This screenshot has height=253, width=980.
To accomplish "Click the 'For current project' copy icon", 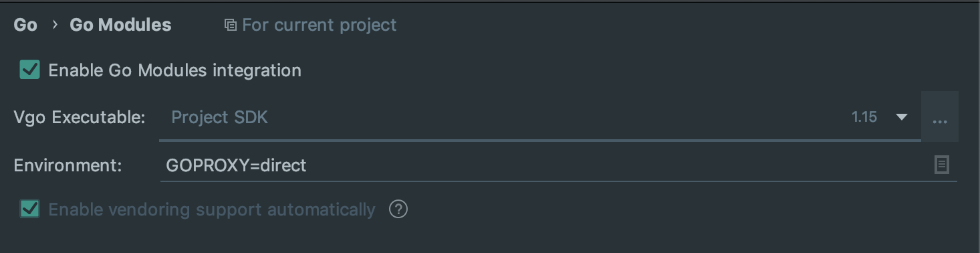I will [x=230, y=25].
